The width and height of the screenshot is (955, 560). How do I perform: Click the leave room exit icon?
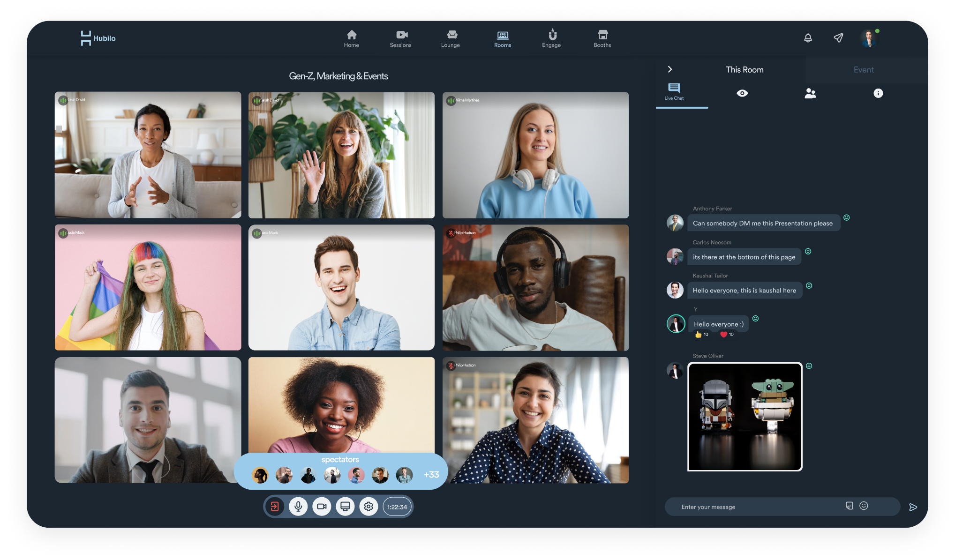pos(275,507)
